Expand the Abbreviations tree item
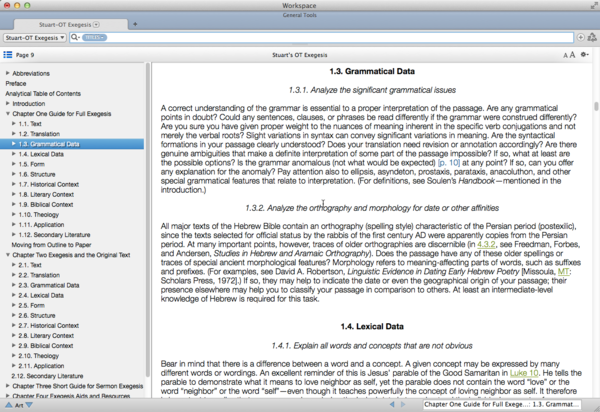Image resolution: width=600 pixels, height=412 pixels. [x=9, y=73]
